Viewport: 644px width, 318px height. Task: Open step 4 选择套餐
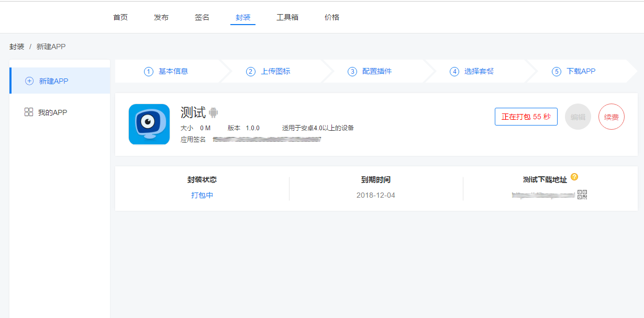tap(472, 72)
